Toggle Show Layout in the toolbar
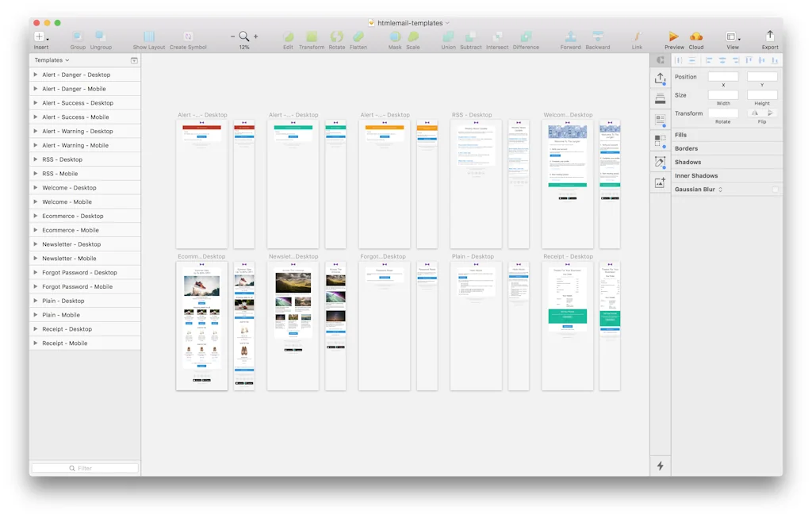Screen dimensions: 812x518 [150, 37]
